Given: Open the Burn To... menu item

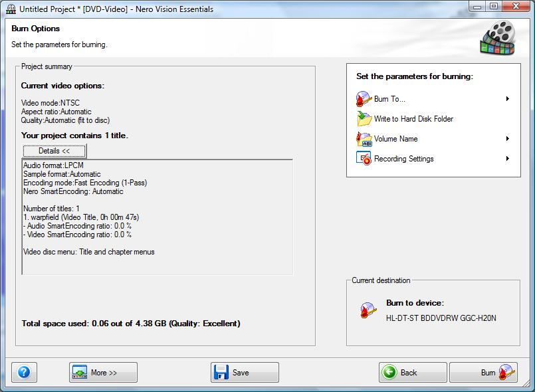Looking at the screenshot, I should pyautogui.click(x=433, y=99).
